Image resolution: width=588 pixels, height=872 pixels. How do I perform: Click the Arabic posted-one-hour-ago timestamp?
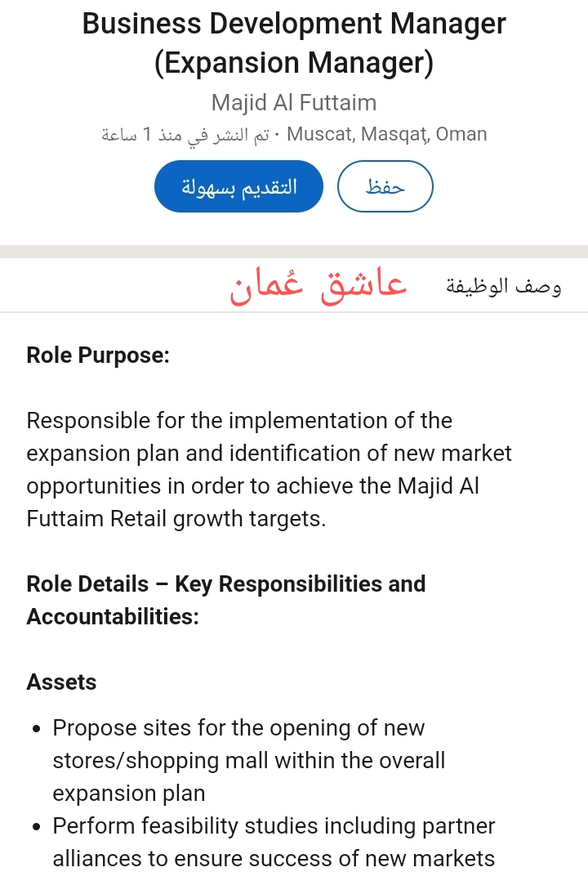click(185, 134)
